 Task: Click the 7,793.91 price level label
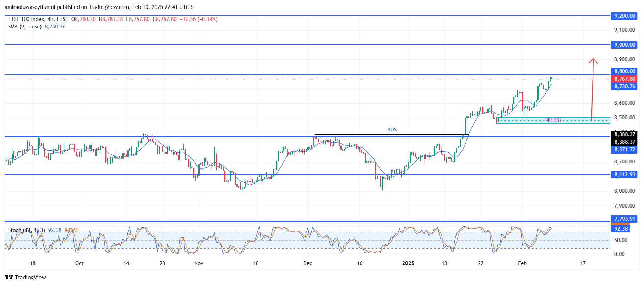point(624,219)
